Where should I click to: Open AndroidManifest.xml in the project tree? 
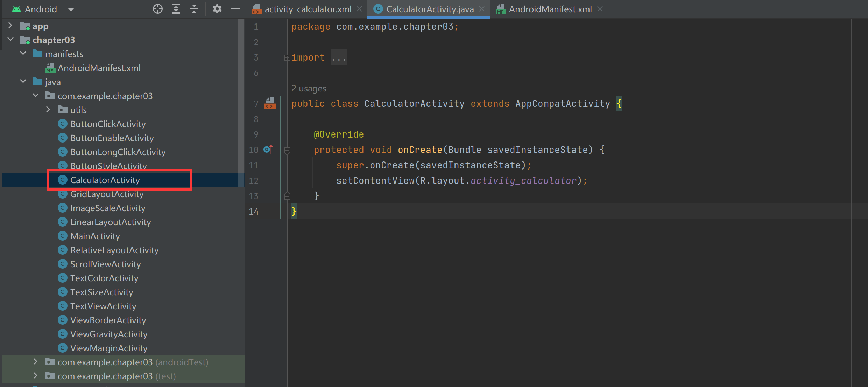point(99,68)
